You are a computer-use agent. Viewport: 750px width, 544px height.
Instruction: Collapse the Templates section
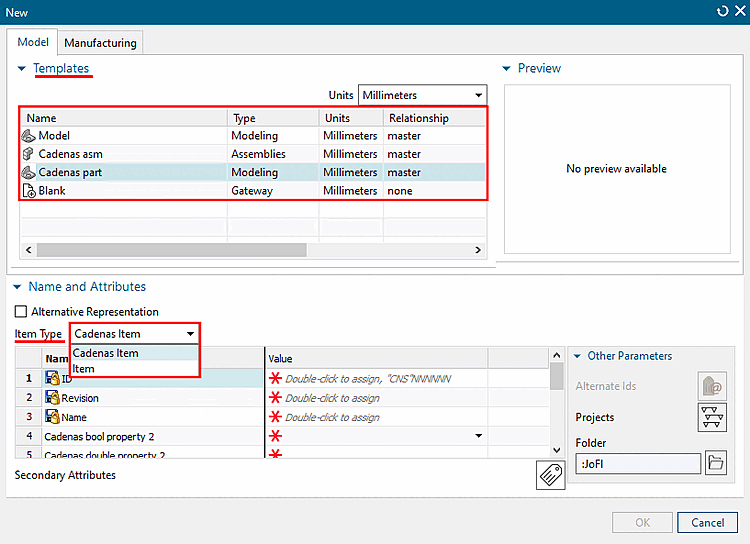pos(22,68)
